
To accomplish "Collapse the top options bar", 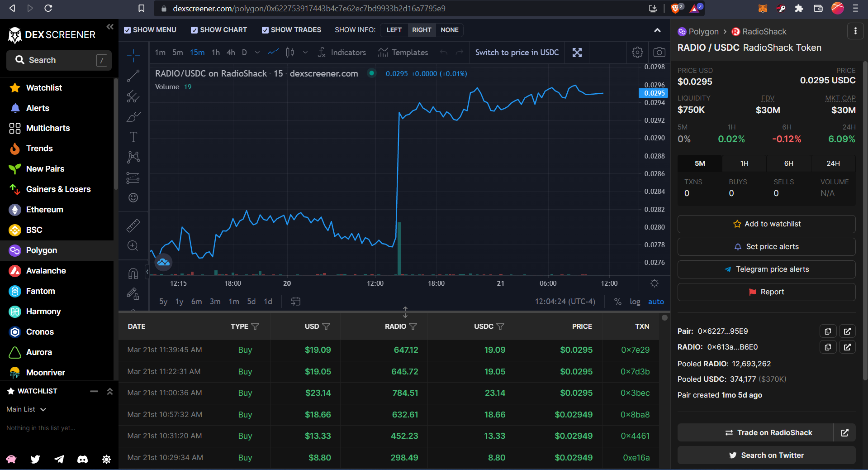I will [x=657, y=30].
